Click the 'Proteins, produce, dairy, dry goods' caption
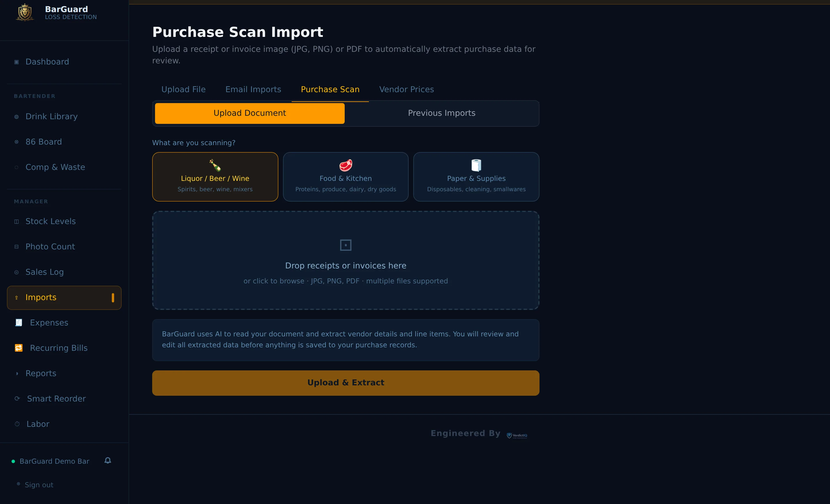This screenshot has width=830, height=504. point(346,189)
